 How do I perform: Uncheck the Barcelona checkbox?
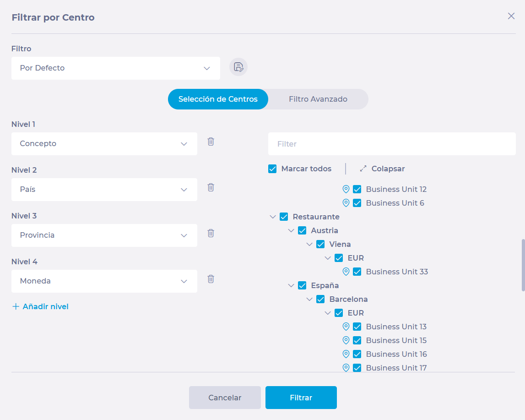[320, 299]
